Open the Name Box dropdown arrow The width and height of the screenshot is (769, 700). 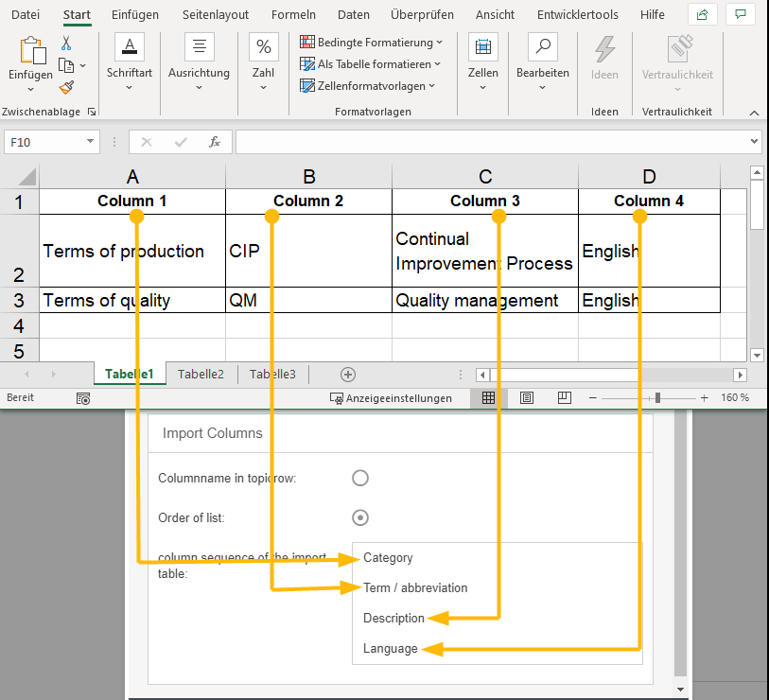91,142
